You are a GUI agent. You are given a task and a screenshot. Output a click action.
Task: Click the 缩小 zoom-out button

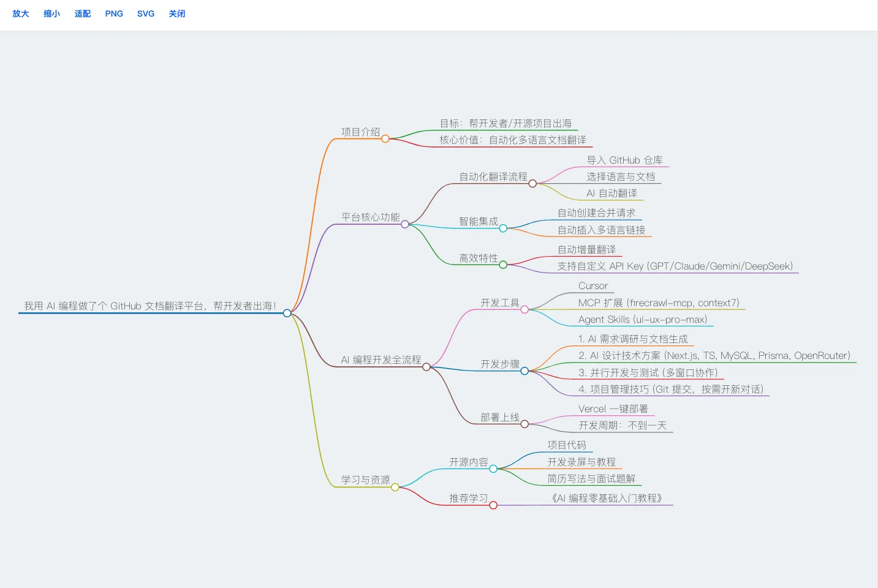(x=51, y=13)
